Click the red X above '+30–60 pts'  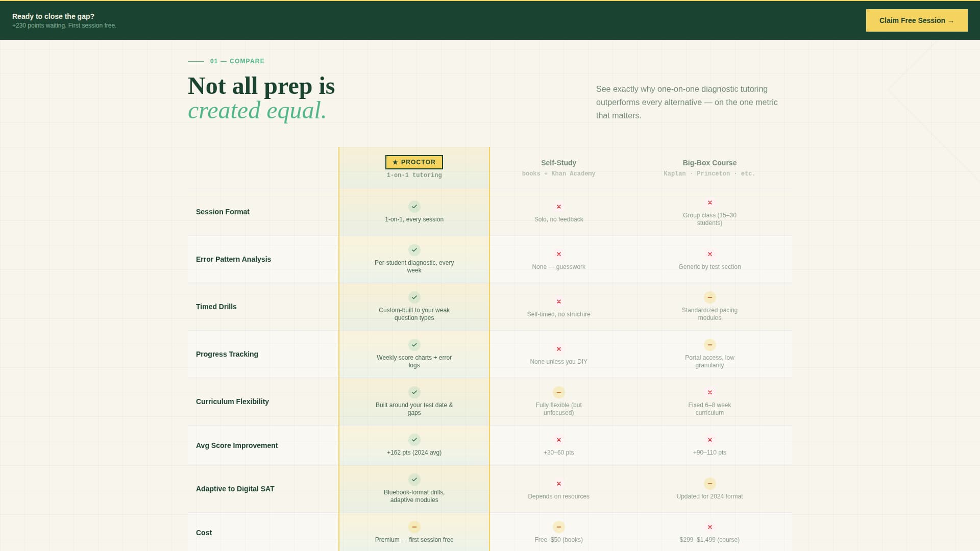559,440
